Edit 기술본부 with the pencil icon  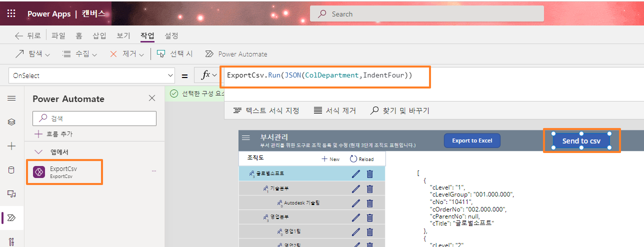[x=356, y=188]
